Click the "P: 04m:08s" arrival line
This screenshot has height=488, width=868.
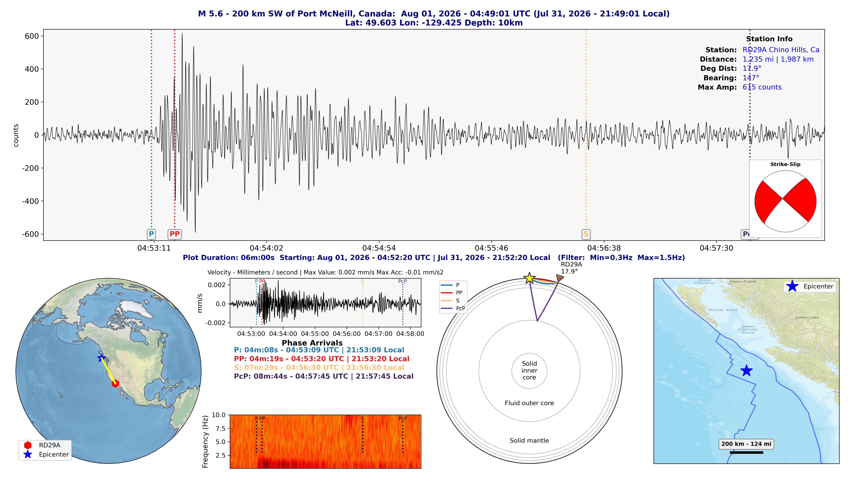pos(319,350)
